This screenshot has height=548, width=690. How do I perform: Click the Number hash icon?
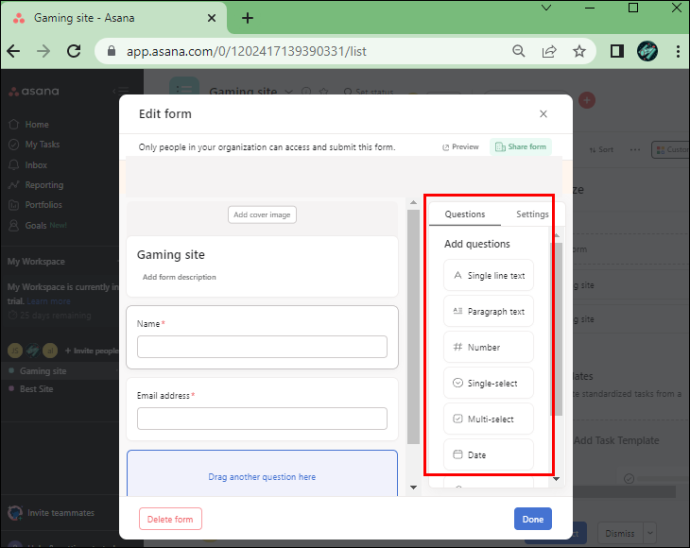click(x=458, y=347)
